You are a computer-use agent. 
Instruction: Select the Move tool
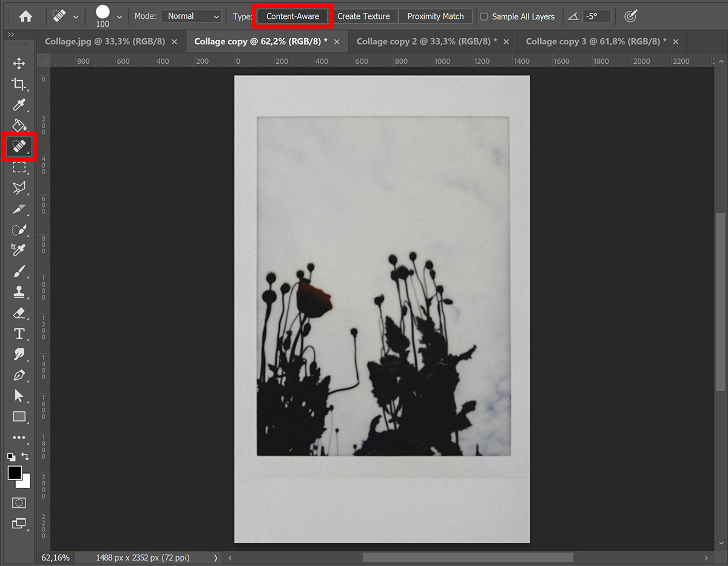coord(19,64)
